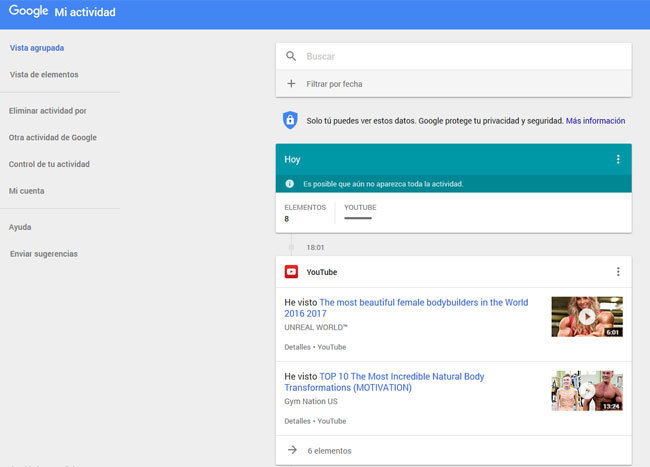Click the blue privacy shield icon
650x467 pixels.
point(290,120)
